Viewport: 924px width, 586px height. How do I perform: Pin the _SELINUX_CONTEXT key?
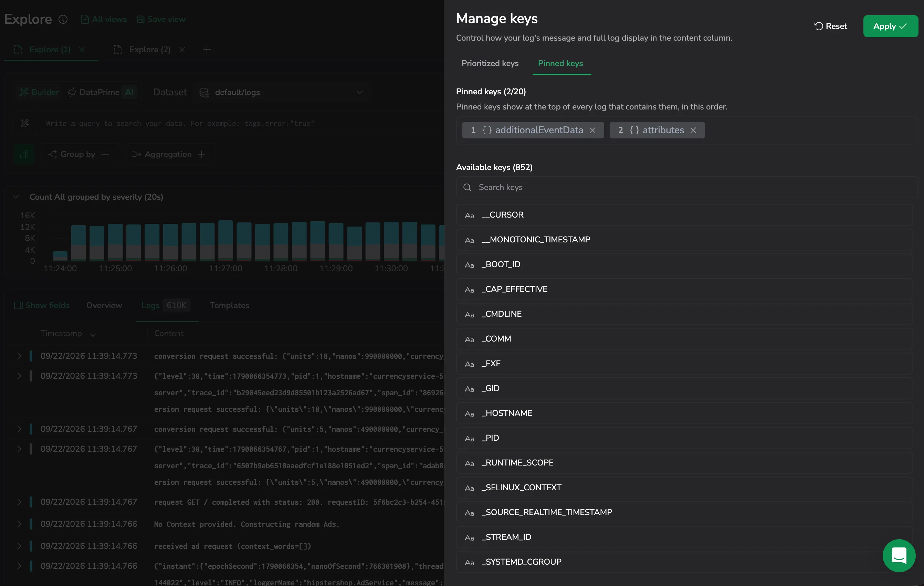coord(684,488)
